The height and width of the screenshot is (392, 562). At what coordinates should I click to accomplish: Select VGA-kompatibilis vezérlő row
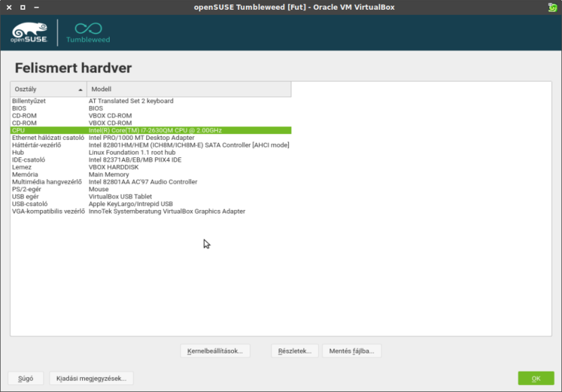[151, 211]
